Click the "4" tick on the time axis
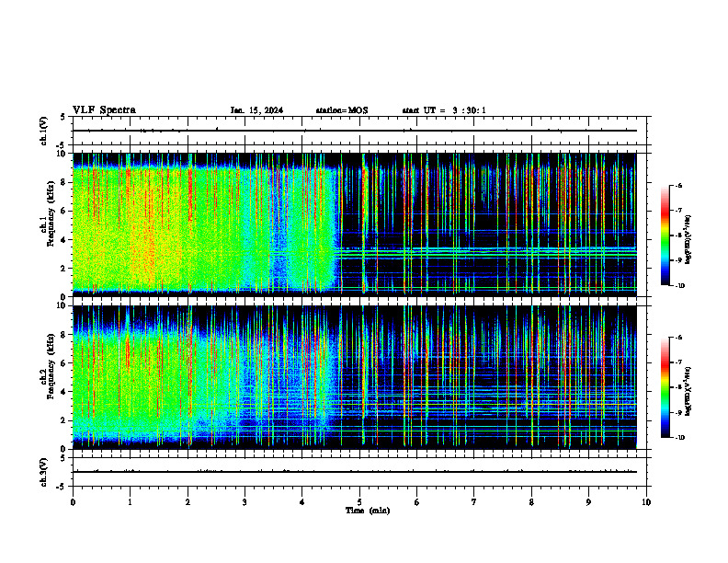This screenshot has width=728, height=563. coord(302,502)
